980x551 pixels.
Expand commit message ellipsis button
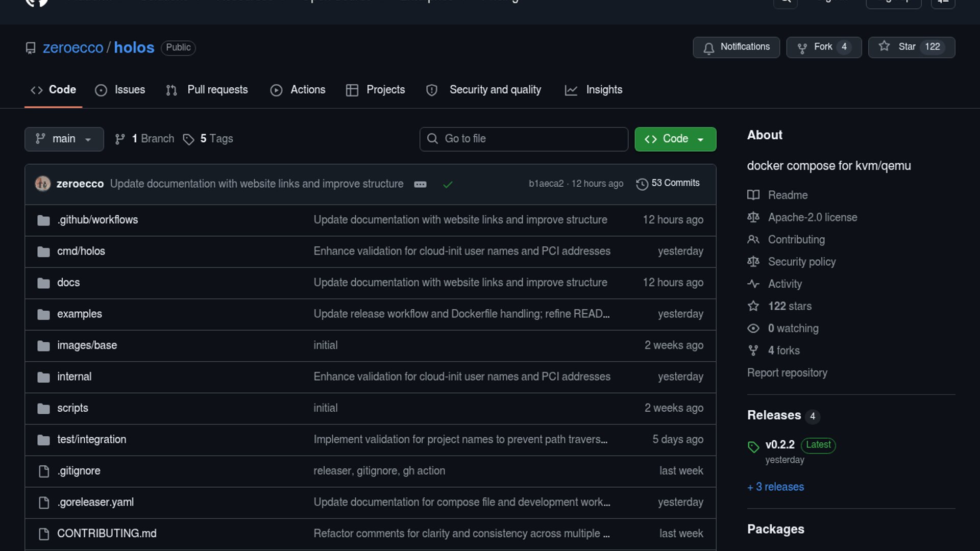[x=420, y=185]
